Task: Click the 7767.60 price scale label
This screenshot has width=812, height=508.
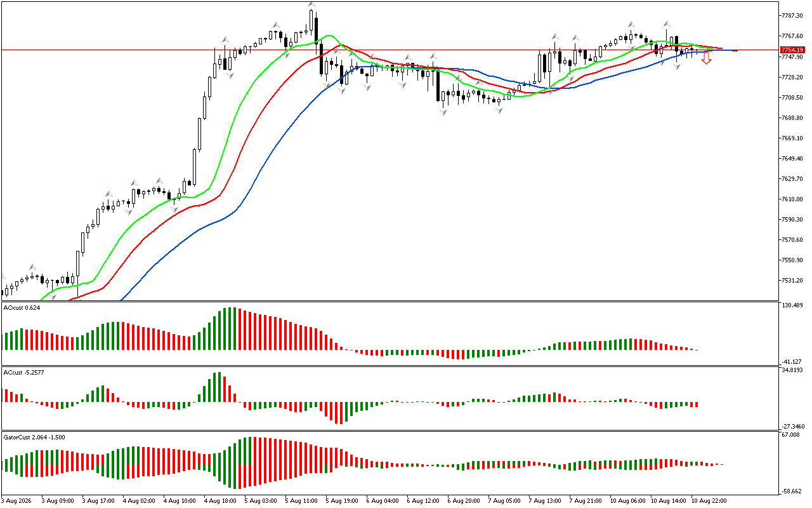Action: click(791, 36)
